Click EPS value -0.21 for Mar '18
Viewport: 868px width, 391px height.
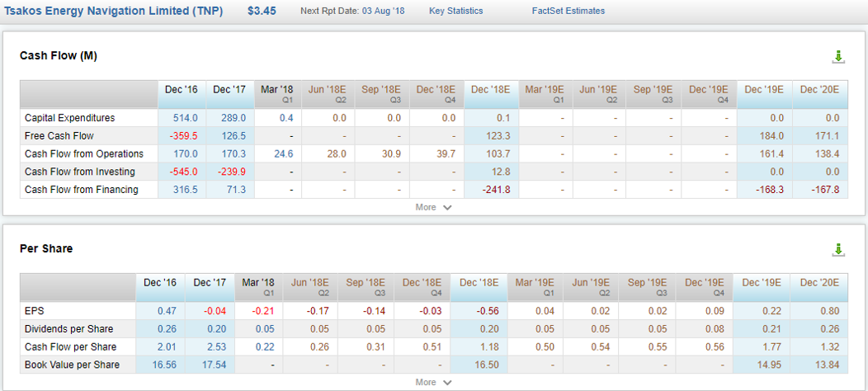tap(264, 311)
